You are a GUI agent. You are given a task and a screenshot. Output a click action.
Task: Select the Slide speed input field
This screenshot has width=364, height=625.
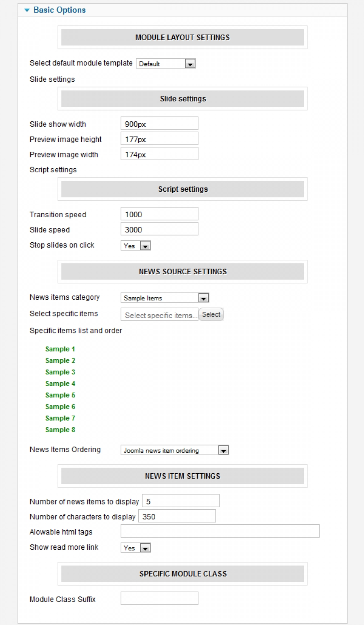point(159,229)
